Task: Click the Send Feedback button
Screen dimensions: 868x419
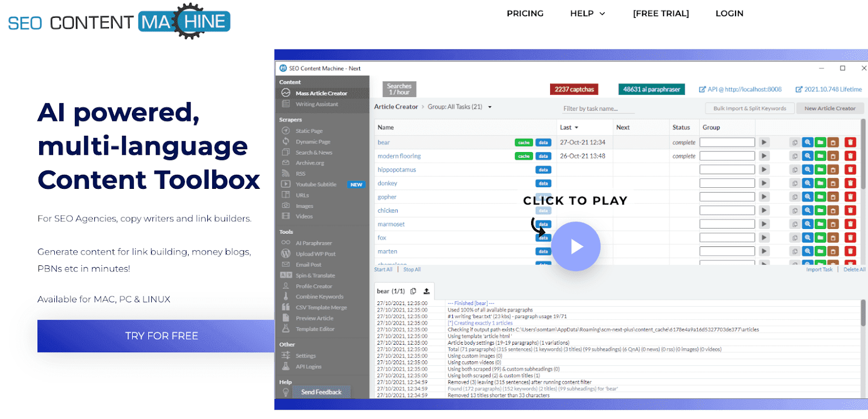Action: click(x=321, y=392)
